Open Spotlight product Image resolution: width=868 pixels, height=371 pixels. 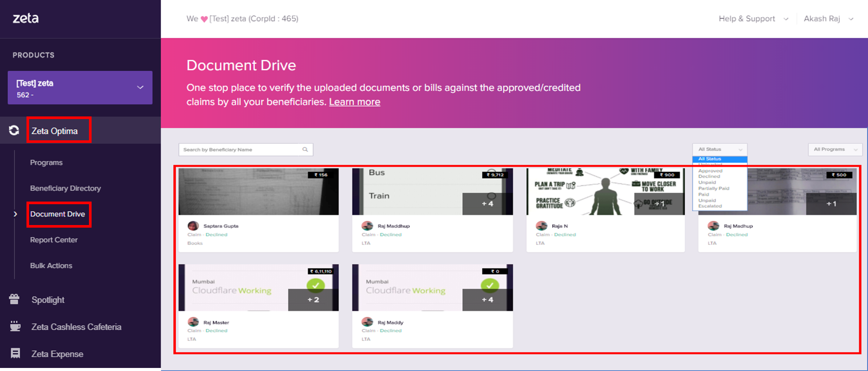point(48,300)
